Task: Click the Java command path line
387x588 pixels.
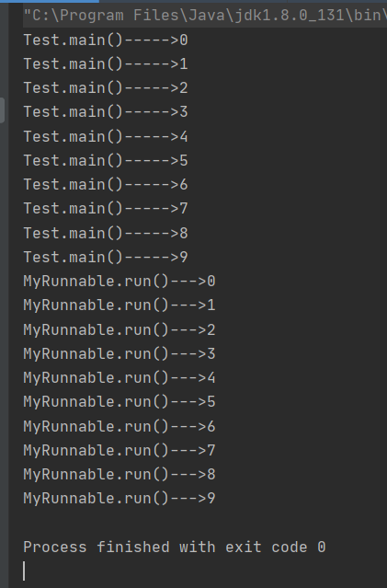Action: (x=205, y=16)
